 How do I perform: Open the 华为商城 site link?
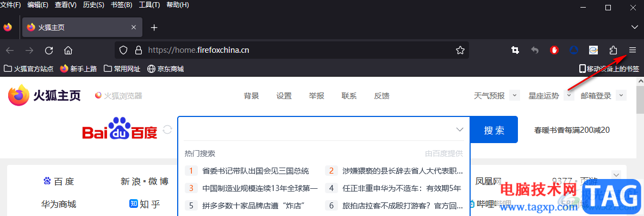pyautogui.click(x=58, y=203)
